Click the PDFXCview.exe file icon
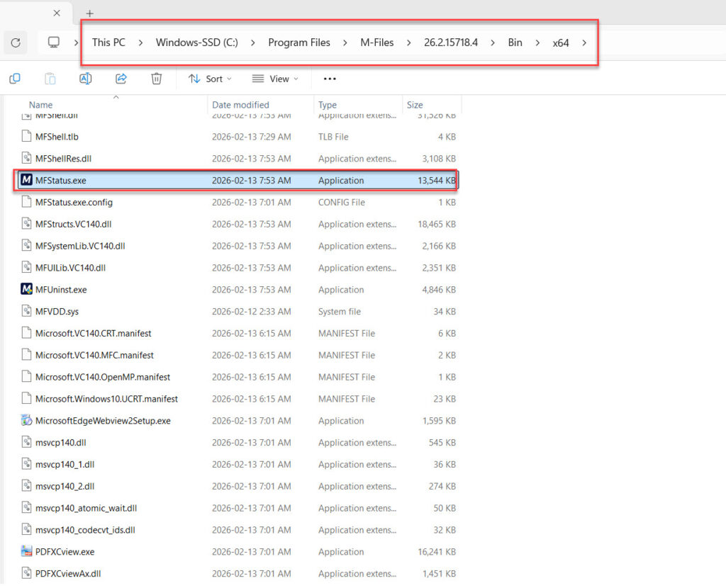This screenshot has height=588, width=726. click(x=27, y=552)
